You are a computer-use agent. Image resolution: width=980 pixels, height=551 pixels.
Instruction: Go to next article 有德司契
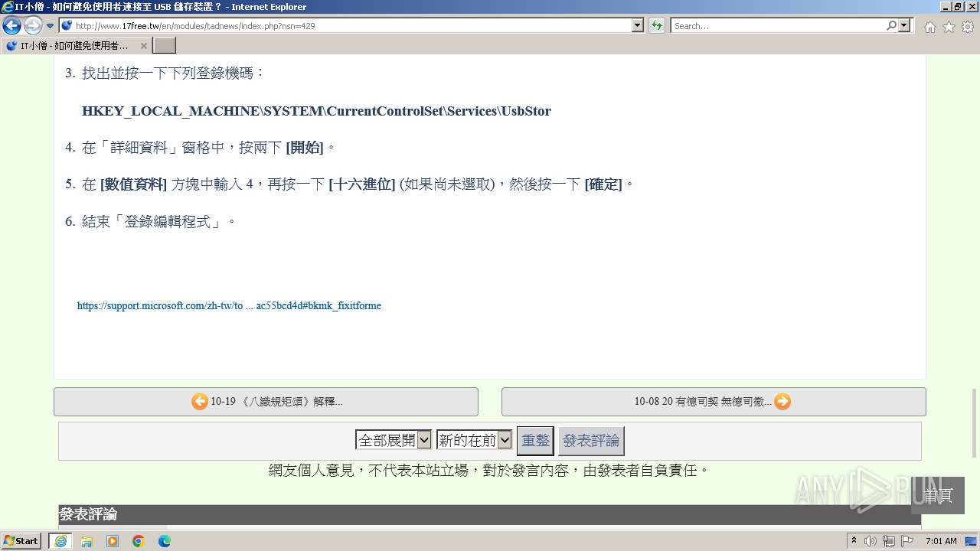coord(714,402)
